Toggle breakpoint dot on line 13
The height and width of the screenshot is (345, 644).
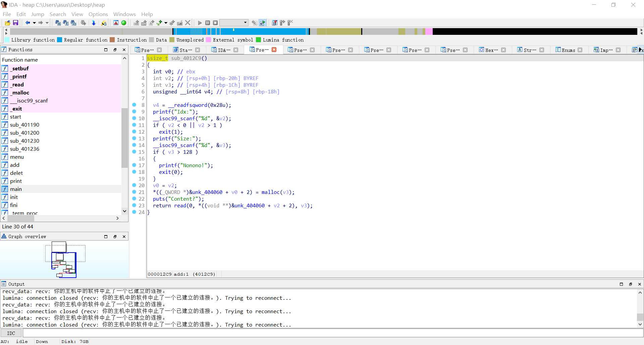[134, 138]
